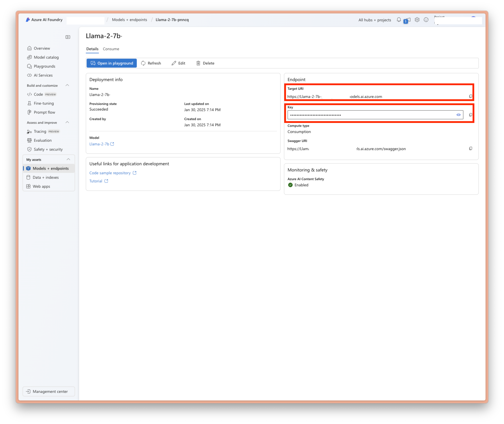This screenshot has height=424, width=504.
Task: Click the Azure AI Foundry logo
Action: click(44, 20)
